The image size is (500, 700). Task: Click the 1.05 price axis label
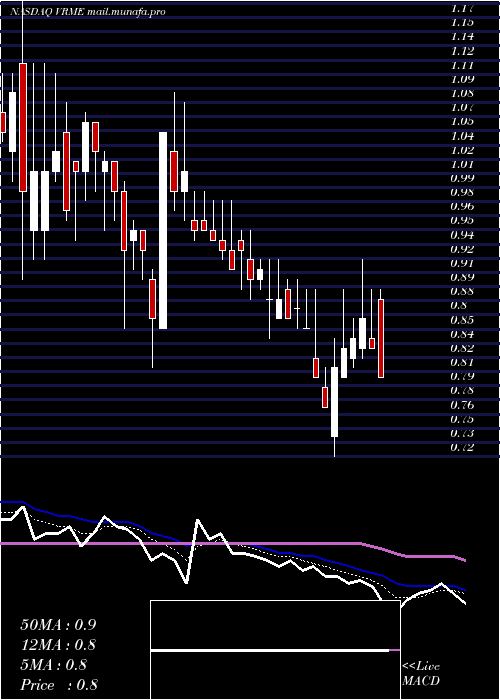point(462,121)
